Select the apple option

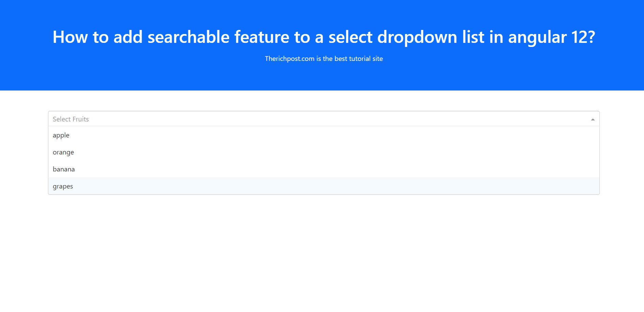coord(61,135)
